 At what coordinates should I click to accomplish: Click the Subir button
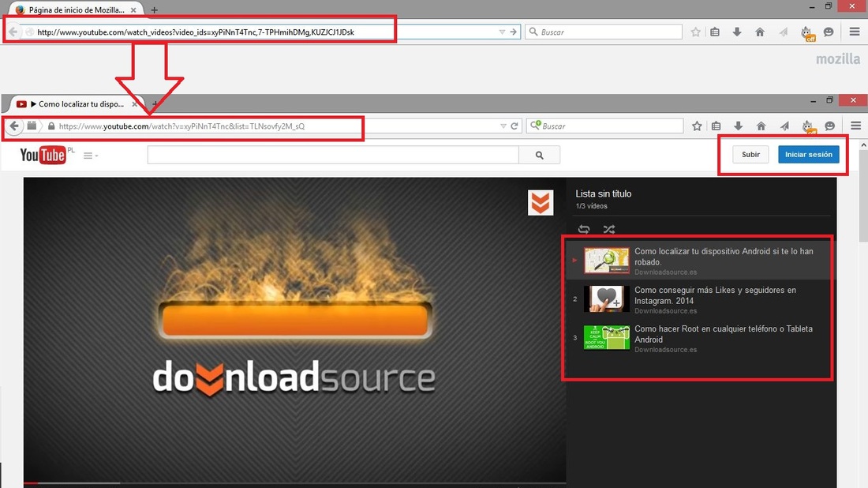(x=750, y=155)
